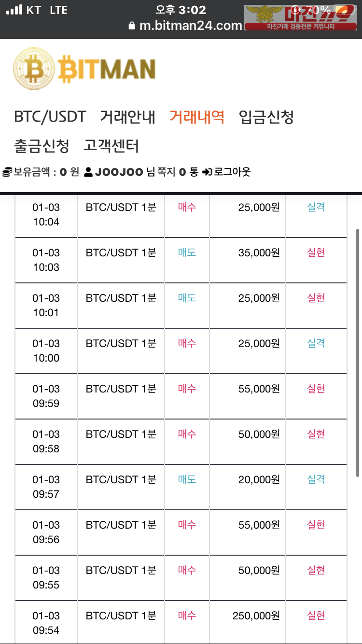Click the page scrollbar on right edge

click(358, 352)
